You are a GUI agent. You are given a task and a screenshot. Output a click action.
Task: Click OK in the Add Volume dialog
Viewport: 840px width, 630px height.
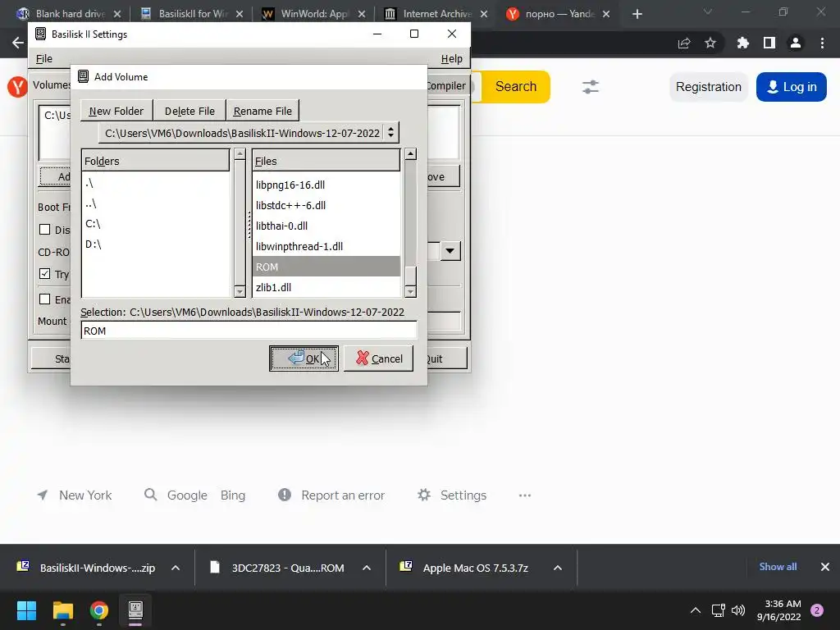304,358
